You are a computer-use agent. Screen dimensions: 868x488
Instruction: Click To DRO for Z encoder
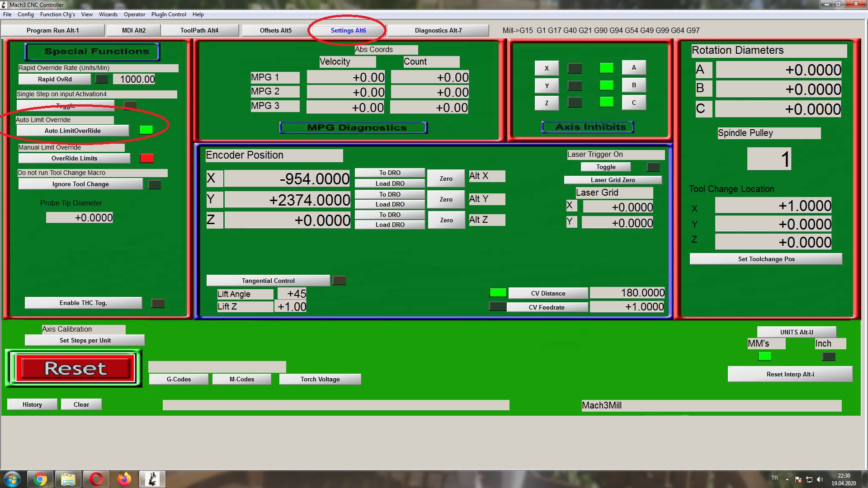[x=390, y=215]
